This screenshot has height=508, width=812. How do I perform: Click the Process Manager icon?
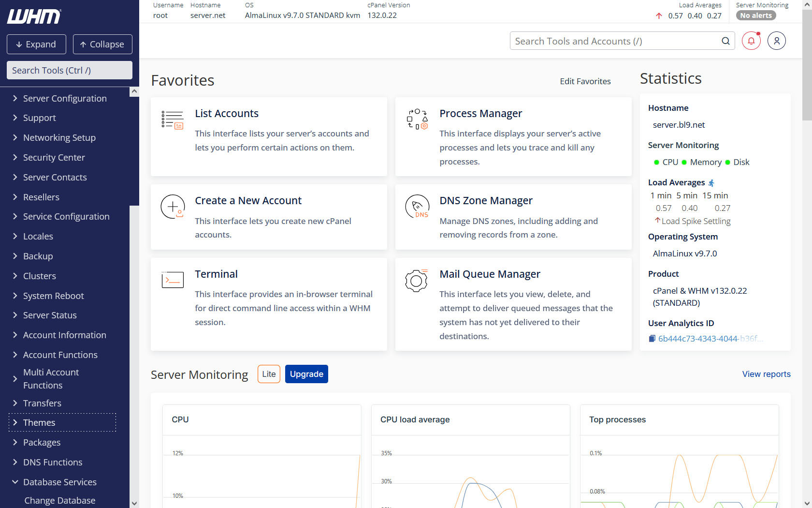[417, 119]
